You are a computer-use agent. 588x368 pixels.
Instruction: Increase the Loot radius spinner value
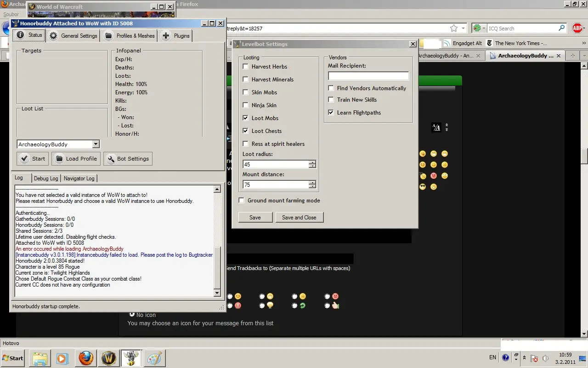pyautogui.click(x=312, y=162)
